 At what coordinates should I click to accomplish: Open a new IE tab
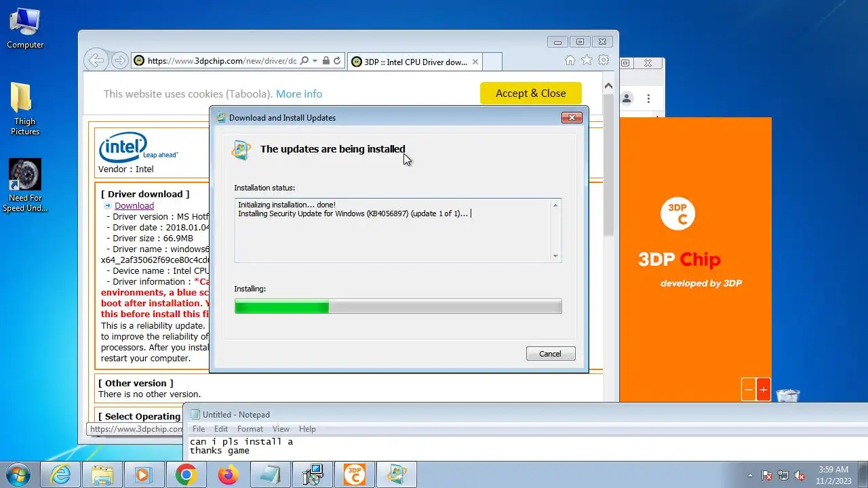click(x=492, y=62)
